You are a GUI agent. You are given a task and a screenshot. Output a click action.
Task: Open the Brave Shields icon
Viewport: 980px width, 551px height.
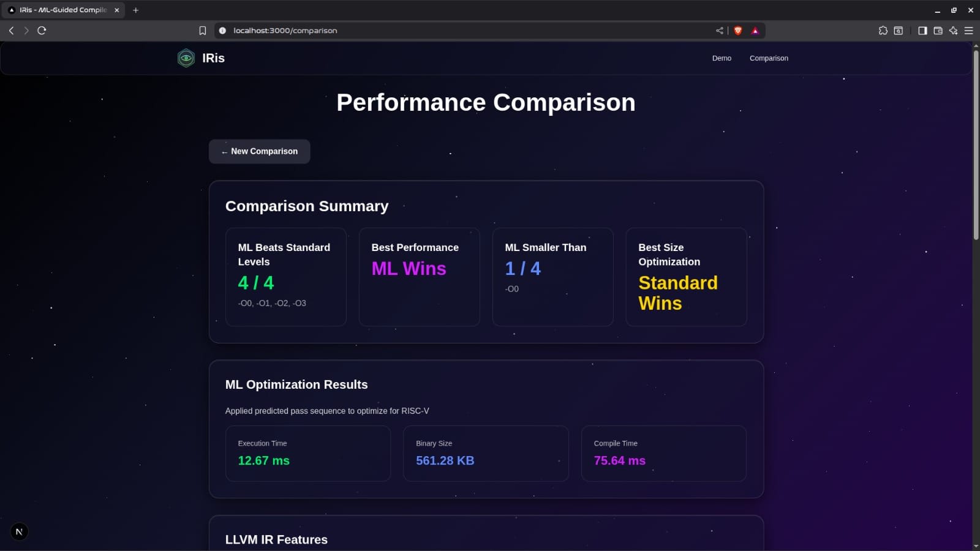tap(738, 31)
